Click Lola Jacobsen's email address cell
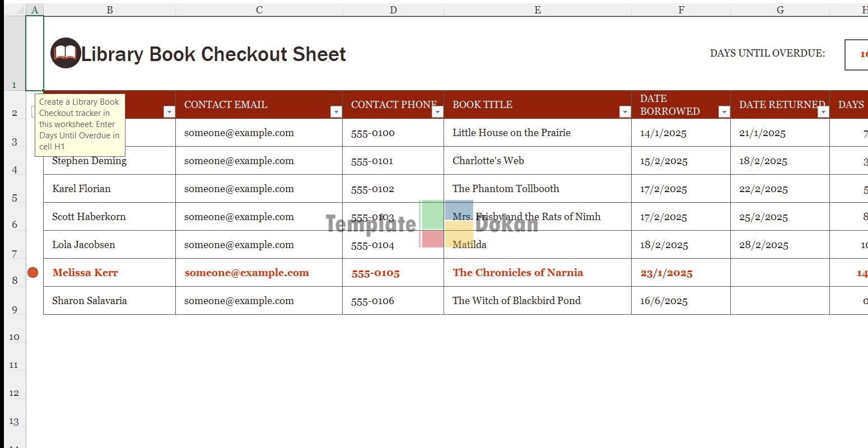Image resolution: width=868 pixels, height=448 pixels. [259, 245]
